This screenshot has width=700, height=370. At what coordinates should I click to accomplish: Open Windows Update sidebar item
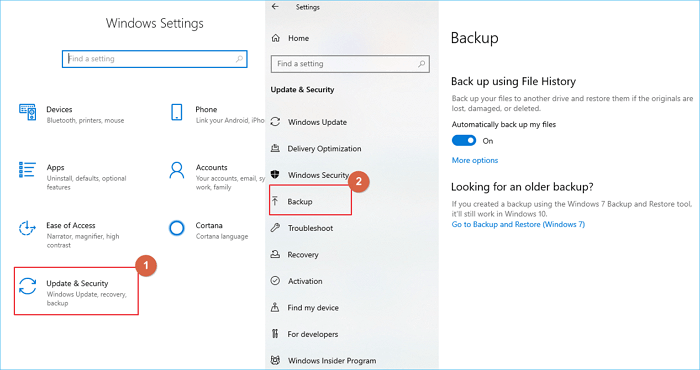click(317, 122)
